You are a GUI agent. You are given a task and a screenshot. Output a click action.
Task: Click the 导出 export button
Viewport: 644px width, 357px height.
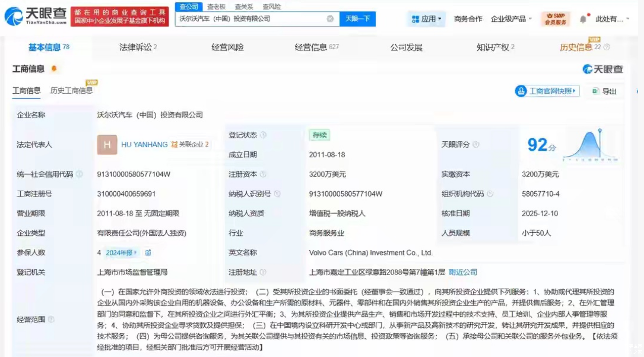coord(604,91)
